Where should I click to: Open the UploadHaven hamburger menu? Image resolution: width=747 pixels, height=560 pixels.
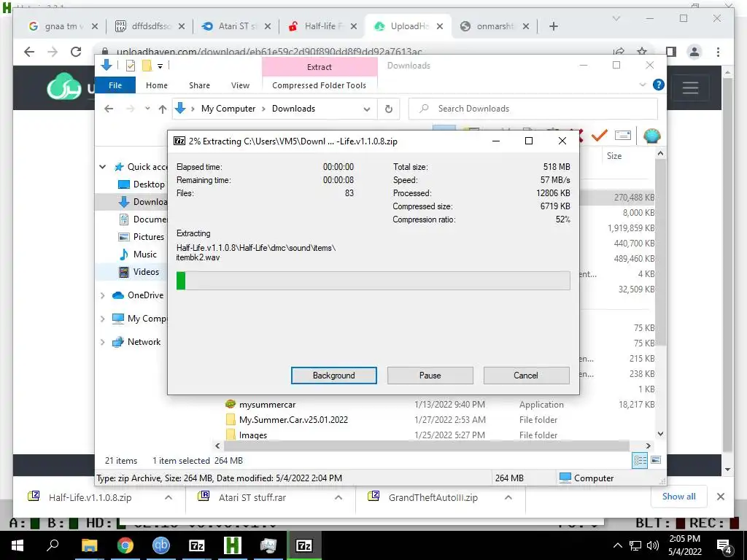coord(690,87)
